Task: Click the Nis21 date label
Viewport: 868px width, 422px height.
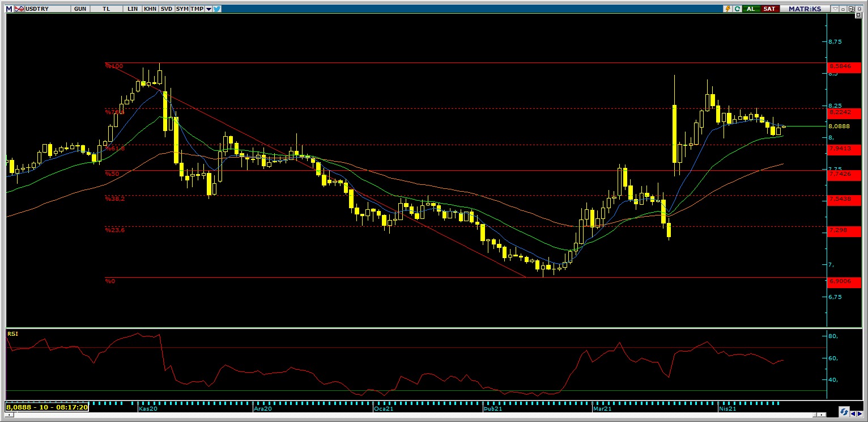Action: (x=727, y=408)
